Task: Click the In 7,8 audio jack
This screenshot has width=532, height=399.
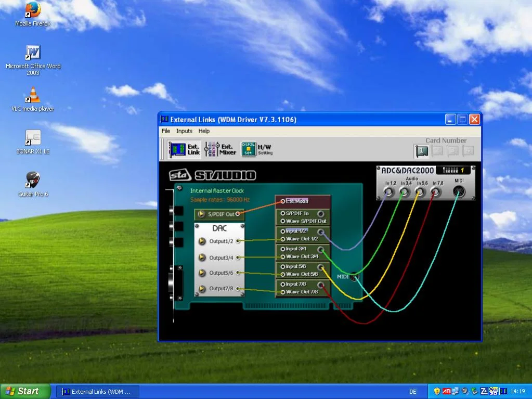Action: coord(436,192)
